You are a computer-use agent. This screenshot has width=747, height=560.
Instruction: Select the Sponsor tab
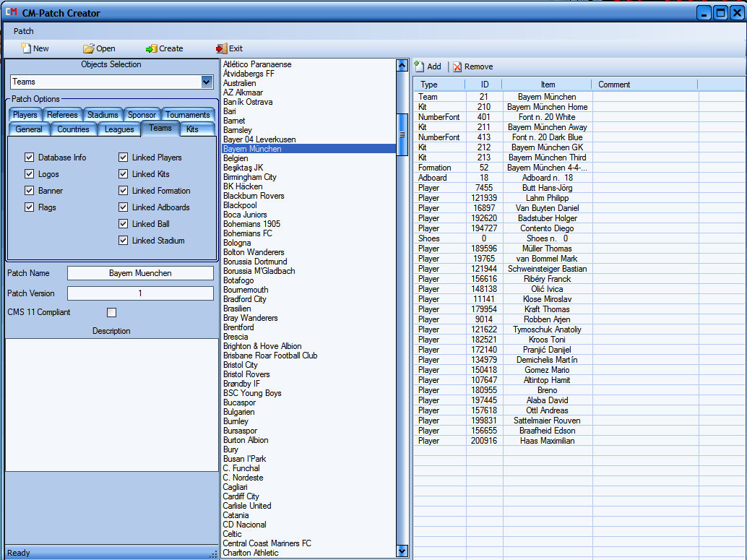tap(142, 115)
